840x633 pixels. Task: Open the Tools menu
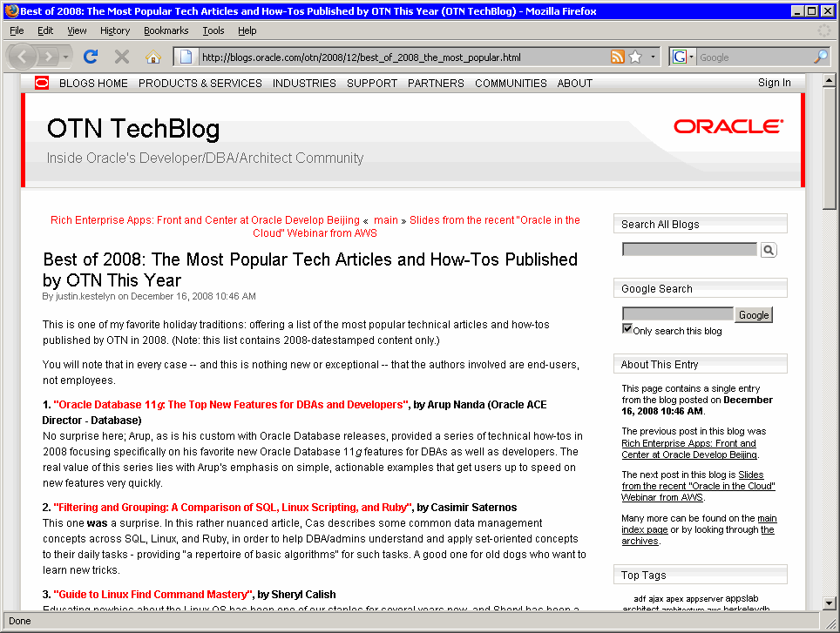[213, 30]
